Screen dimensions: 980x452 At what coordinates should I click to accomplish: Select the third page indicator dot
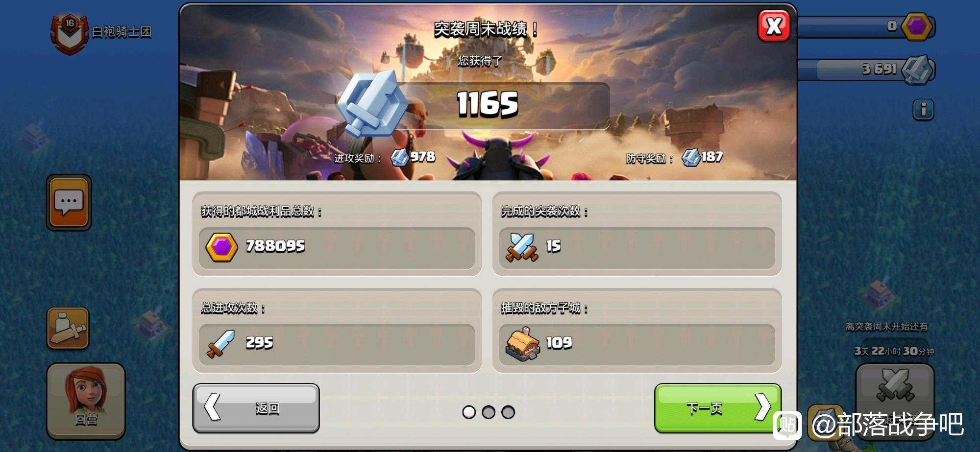(508, 412)
